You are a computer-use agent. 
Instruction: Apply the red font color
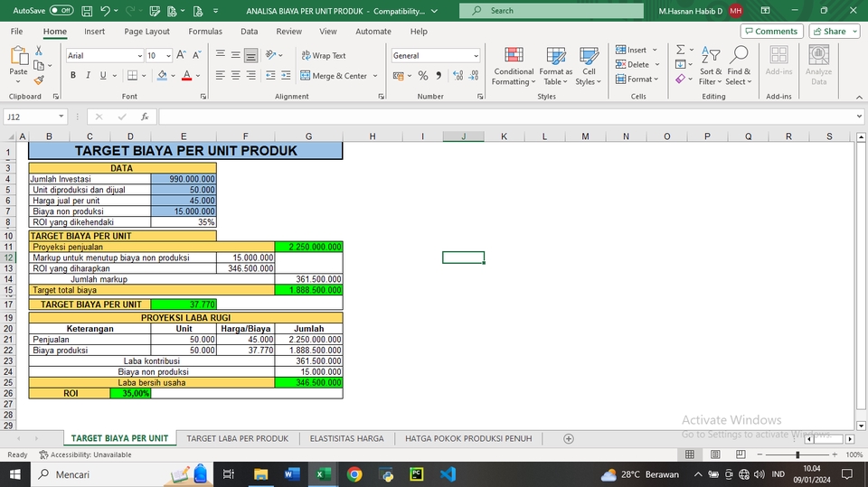point(187,75)
